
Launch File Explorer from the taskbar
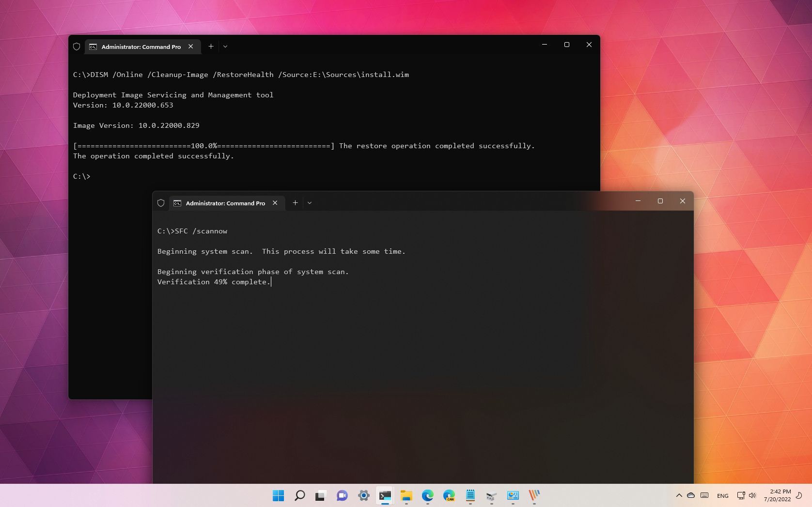click(406, 496)
